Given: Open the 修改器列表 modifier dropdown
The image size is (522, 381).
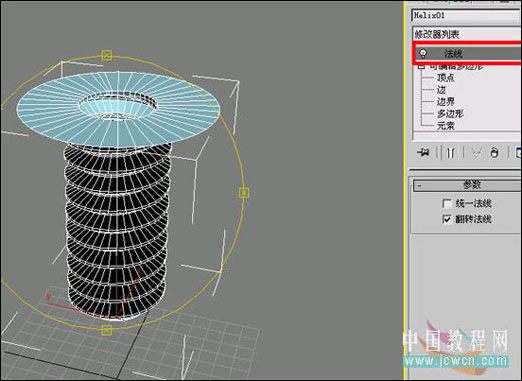Looking at the screenshot, I should pyautogui.click(x=467, y=34).
